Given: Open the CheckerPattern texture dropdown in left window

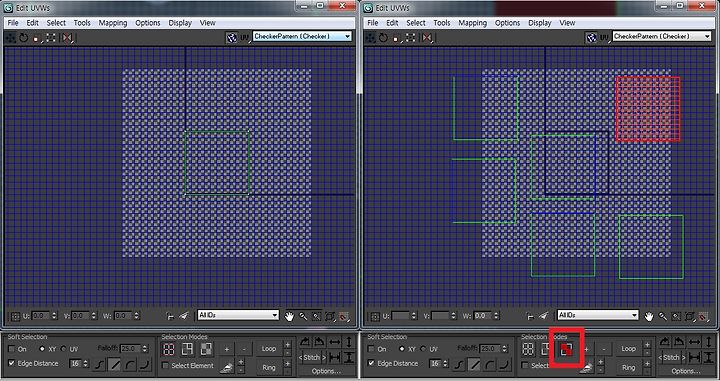Looking at the screenshot, I should click(302, 37).
